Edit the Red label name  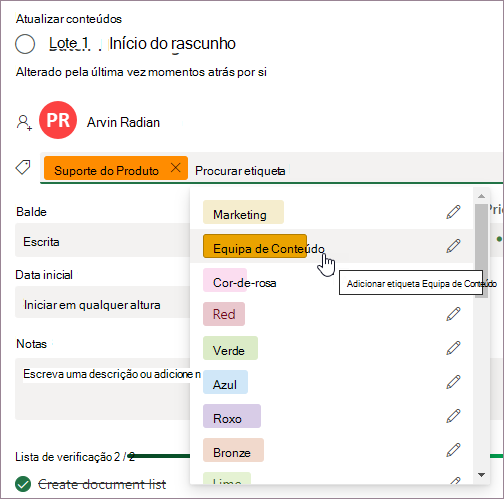click(453, 314)
